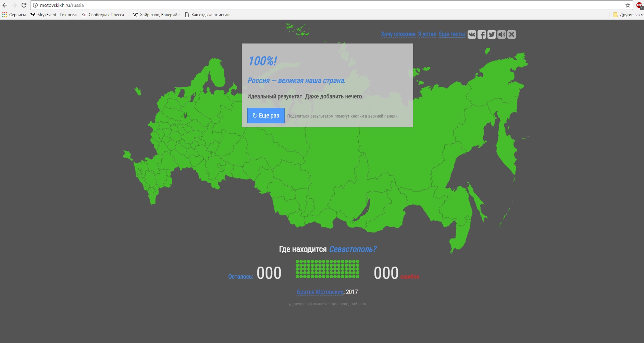Image resolution: width=644 pixels, height=343 pixels.
Task: View site information icon in address bar
Action: [x=35, y=5]
